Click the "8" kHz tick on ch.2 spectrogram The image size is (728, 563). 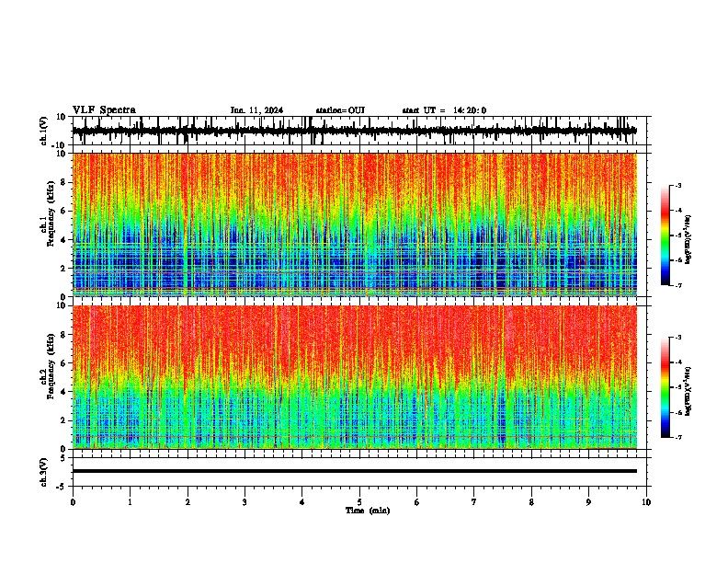(64, 335)
